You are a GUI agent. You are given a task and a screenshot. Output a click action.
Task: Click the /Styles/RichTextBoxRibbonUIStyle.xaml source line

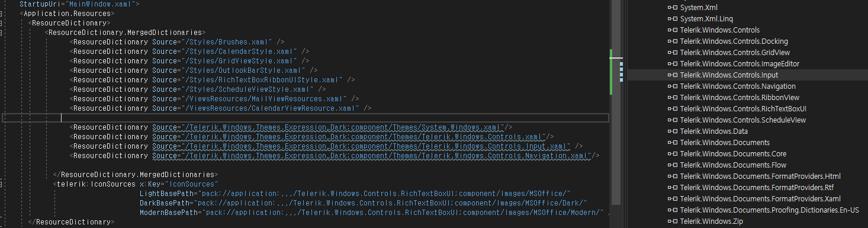click(x=213, y=80)
